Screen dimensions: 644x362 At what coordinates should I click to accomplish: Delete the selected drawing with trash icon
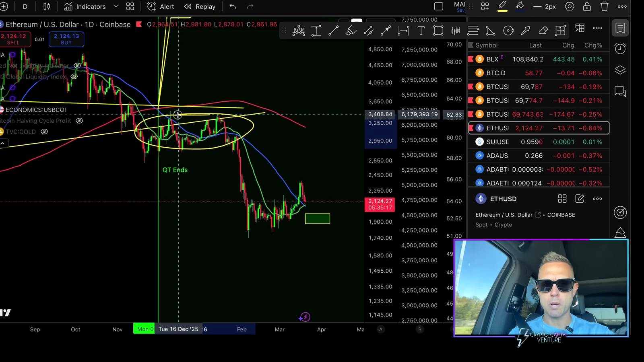coord(605,6)
